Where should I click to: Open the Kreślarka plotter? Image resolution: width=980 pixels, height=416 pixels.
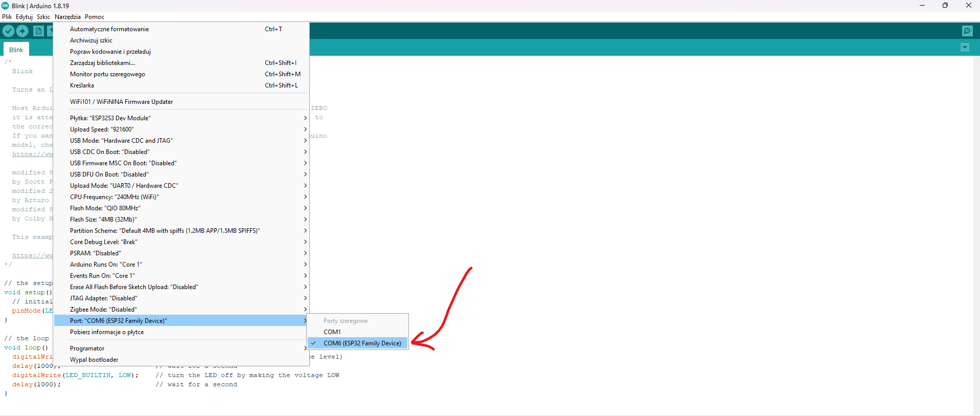coord(181,85)
